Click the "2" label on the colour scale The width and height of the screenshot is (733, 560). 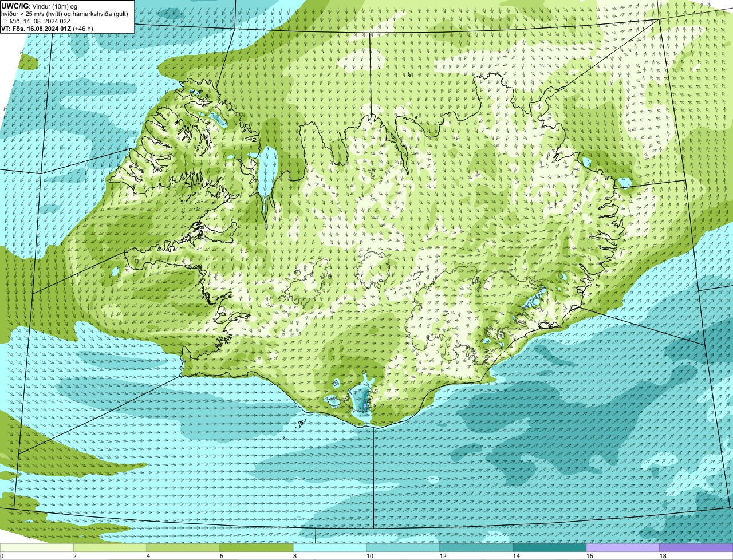coord(75,556)
